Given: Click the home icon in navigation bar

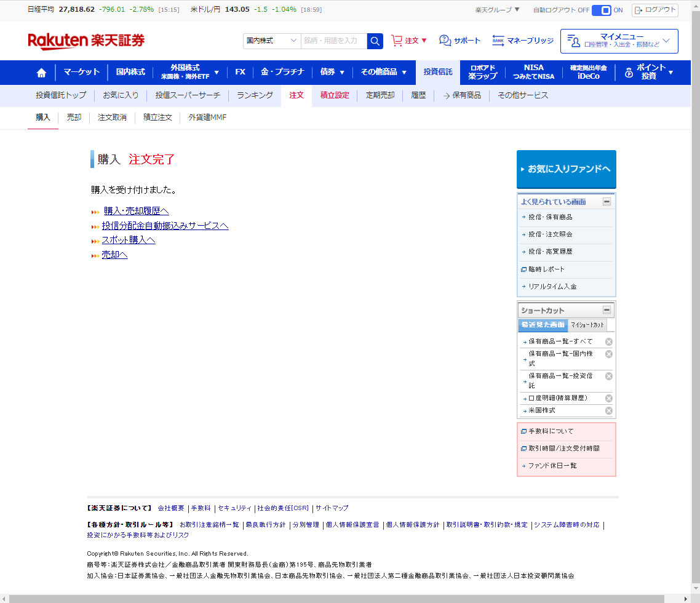Looking at the screenshot, I should coord(41,73).
